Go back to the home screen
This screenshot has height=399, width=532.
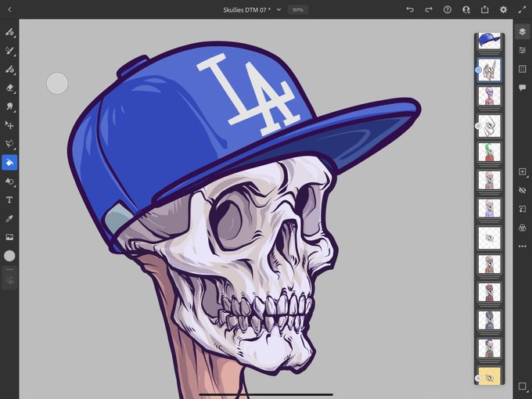click(9, 9)
